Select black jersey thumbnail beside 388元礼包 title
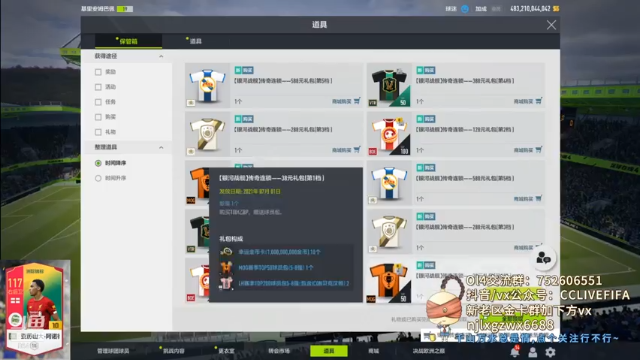Viewport: 640px width, 360px height. click(x=389, y=86)
